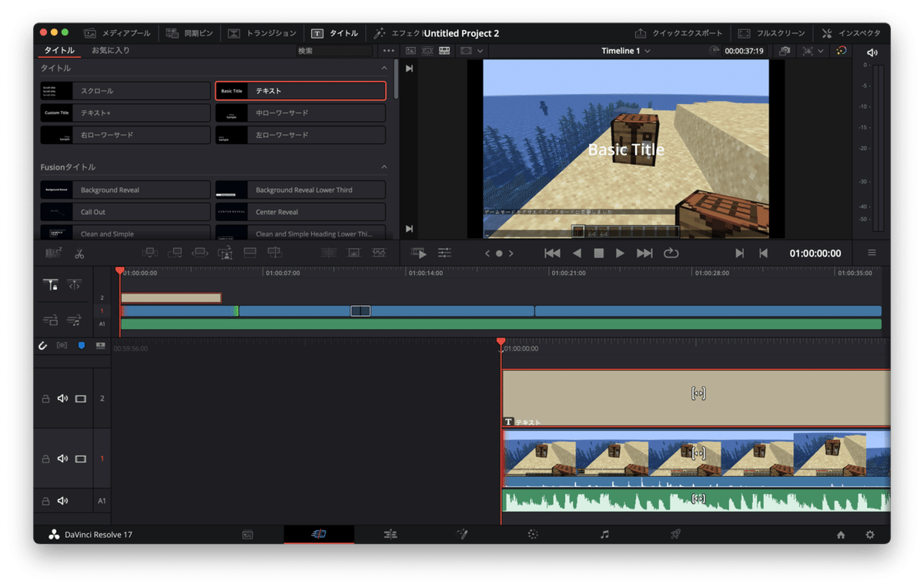
Task: Click the close up edit icon
Action: tap(225, 253)
